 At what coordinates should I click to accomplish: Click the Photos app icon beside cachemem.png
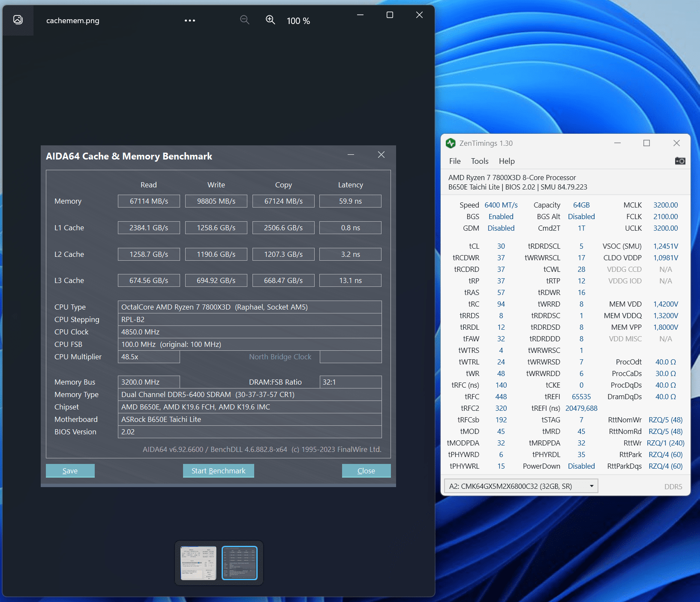18,20
